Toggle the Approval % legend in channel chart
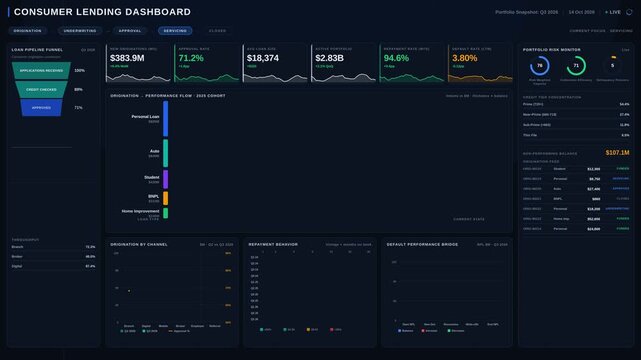The height and width of the screenshot is (360, 641). (x=179, y=331)
